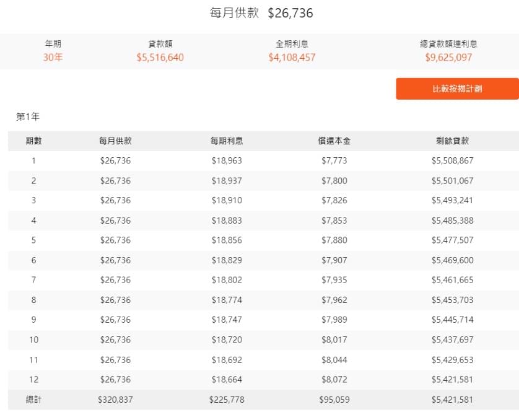Click principal $7,853 in period 4
This screenshot has height=420, width=519.
point(334,221)
